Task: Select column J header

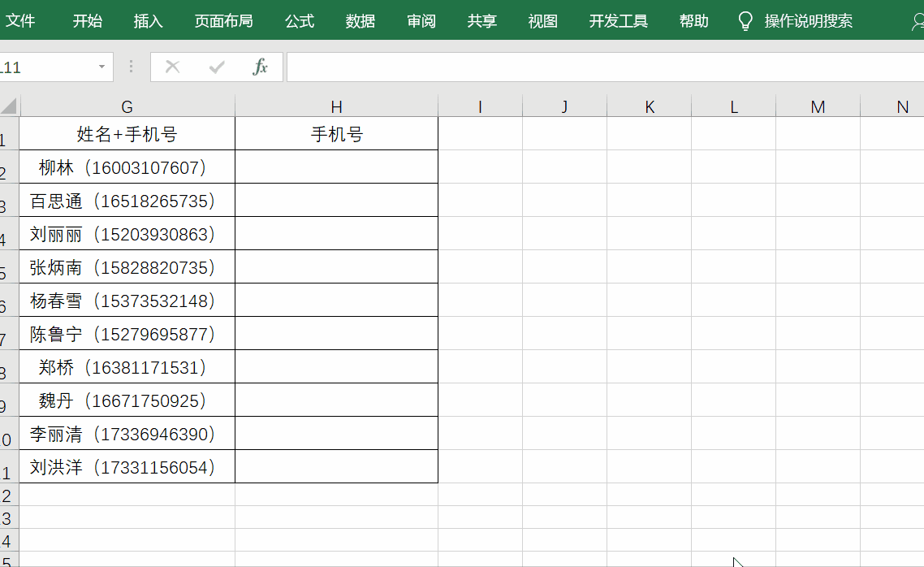Action: coord(564,106)
